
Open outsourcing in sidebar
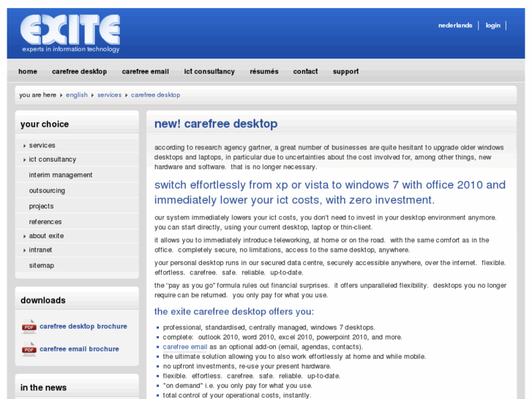coord(47,191)
